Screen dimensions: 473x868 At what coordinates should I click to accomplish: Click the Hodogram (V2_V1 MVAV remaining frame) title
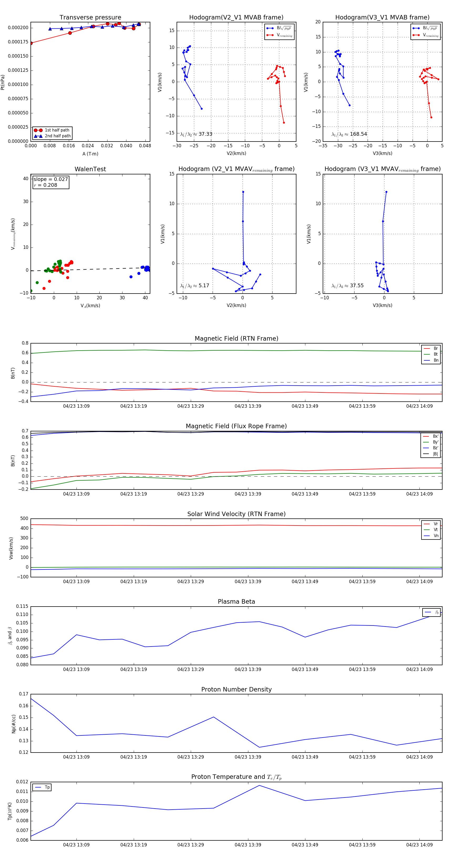click(236, 169)
